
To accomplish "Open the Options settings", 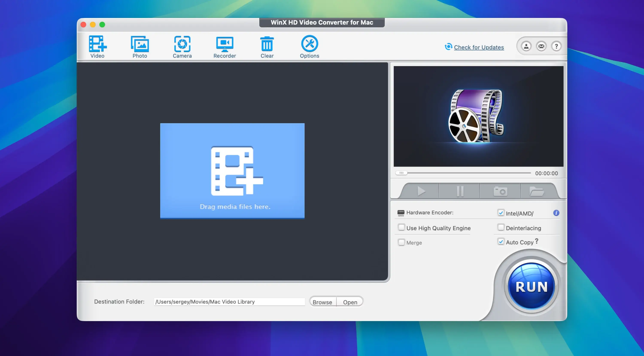I will 310,47.
